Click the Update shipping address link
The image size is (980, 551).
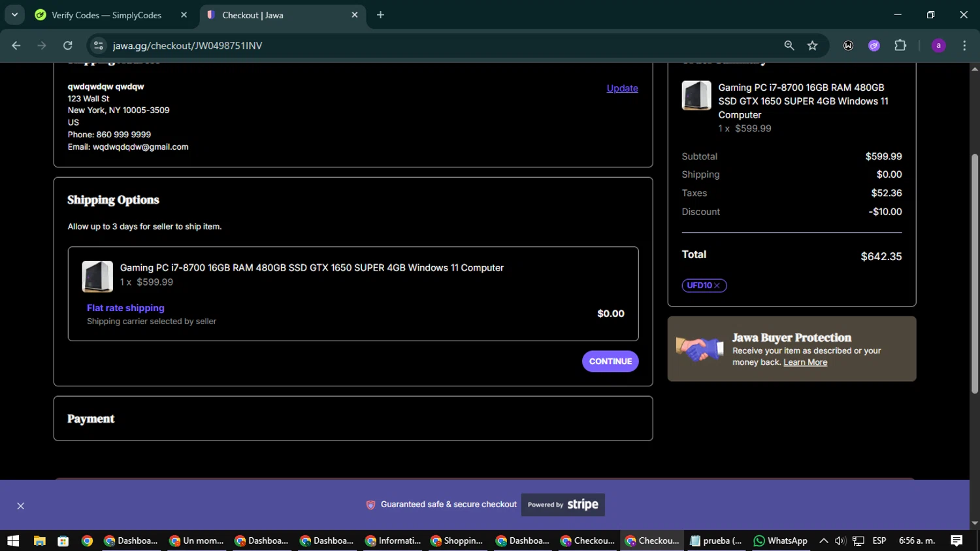[x=622, y=88]
